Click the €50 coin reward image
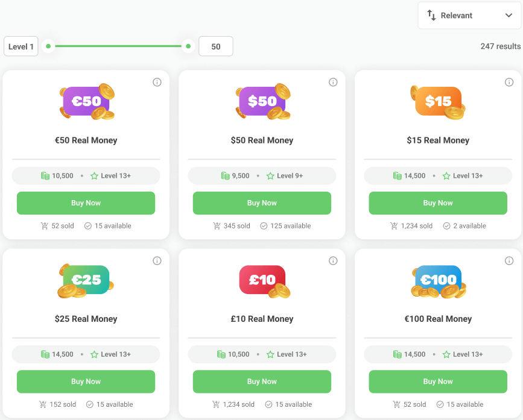Image resolution: width=523 pixels, height=420 pixels. pos(87,101)
